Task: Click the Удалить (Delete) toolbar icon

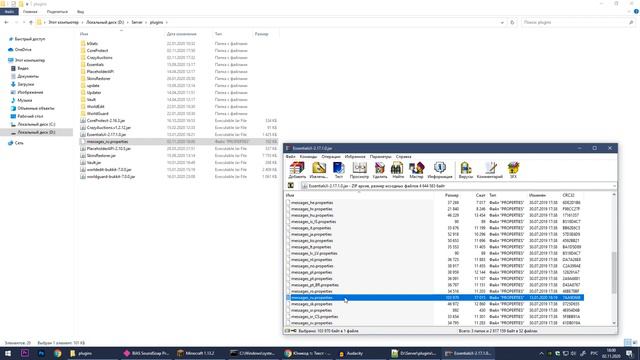Action: click(380, 170)
